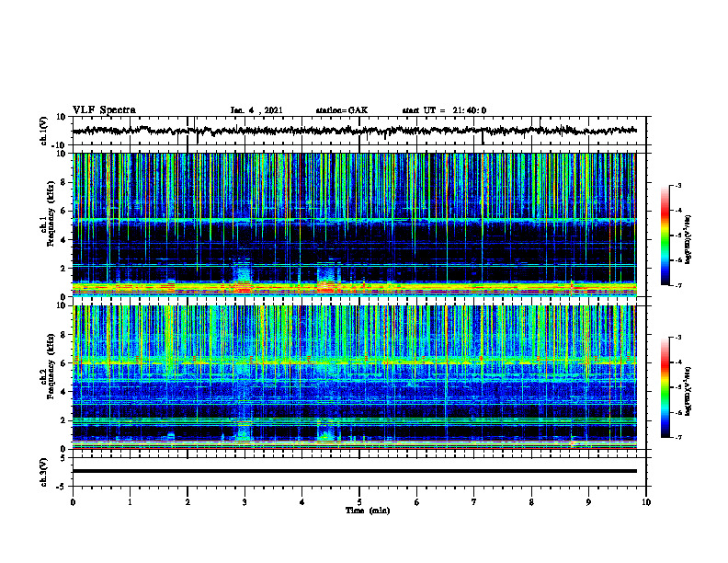Click the ch.1 spectrogram burst near minute 3

point(242,276)
